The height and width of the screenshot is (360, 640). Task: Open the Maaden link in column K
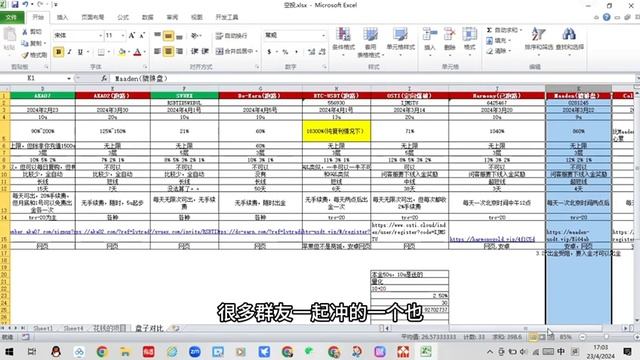click(x=569, y=235)
